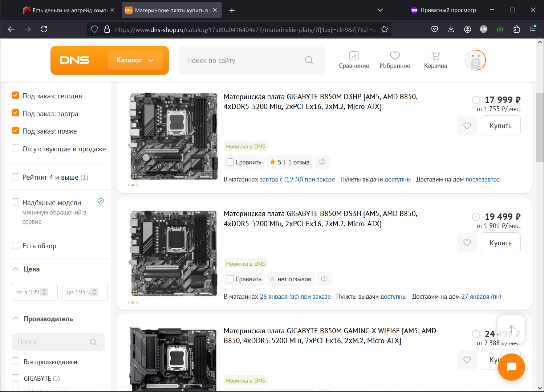The width and height of the screenshot is (544, 392).
Task: Open the extensions puzzle-piece menu
Action: pos(516,29)
